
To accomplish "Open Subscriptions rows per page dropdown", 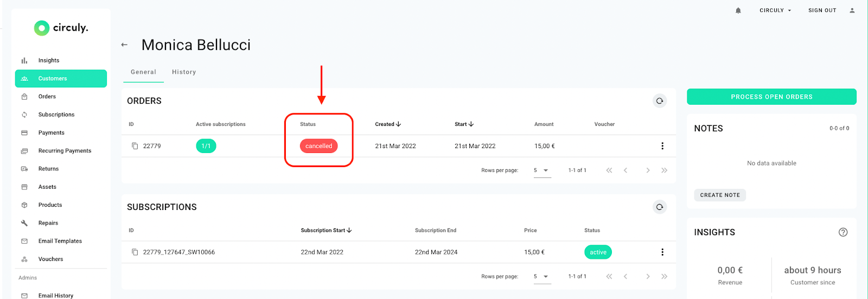I will (541, 277).
